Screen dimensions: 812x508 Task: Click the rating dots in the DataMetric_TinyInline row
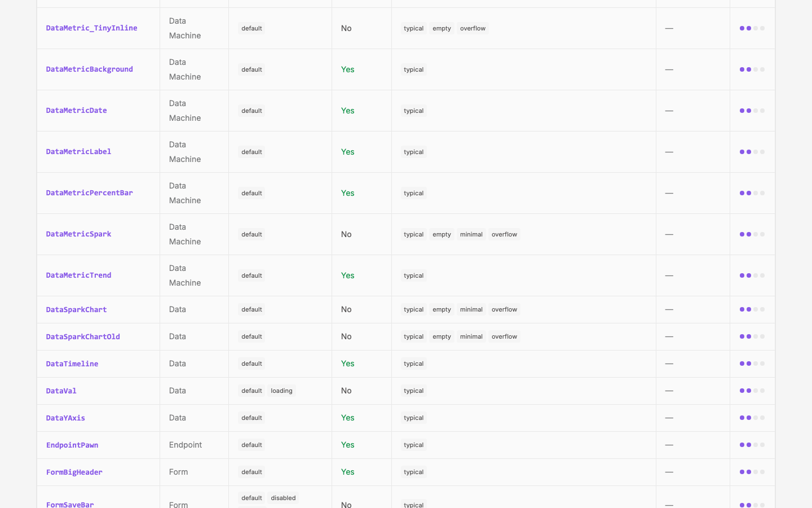pos(752,28)
